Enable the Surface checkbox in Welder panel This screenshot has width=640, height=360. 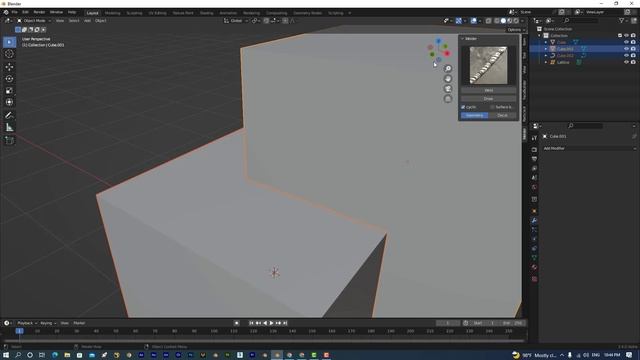tap(493, 107)
